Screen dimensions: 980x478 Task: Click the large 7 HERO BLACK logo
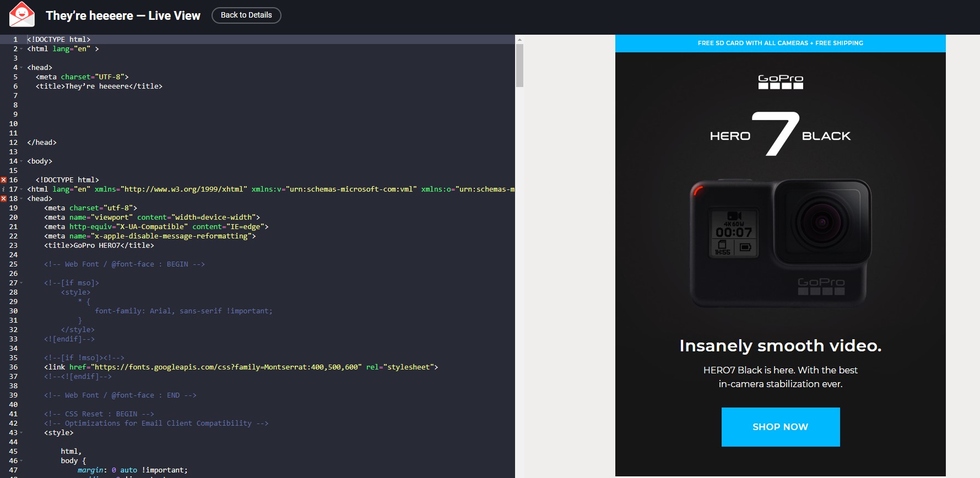click(780, 134)
